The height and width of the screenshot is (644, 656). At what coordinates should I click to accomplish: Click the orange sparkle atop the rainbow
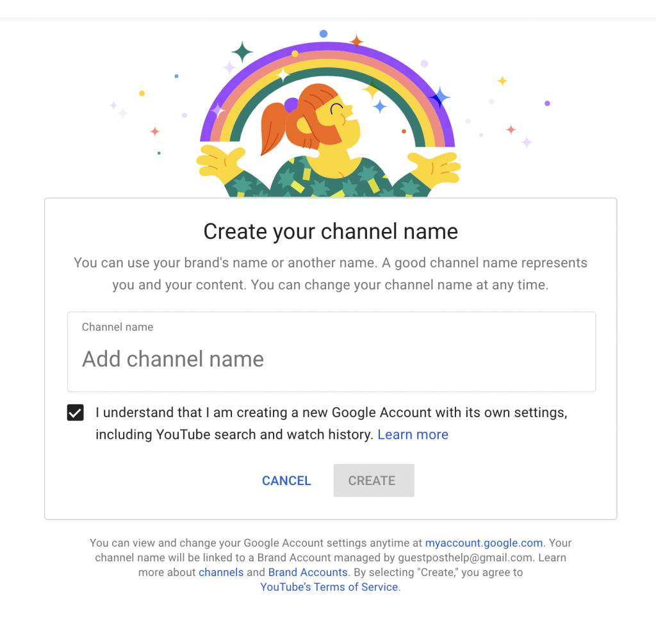point(357,42)
